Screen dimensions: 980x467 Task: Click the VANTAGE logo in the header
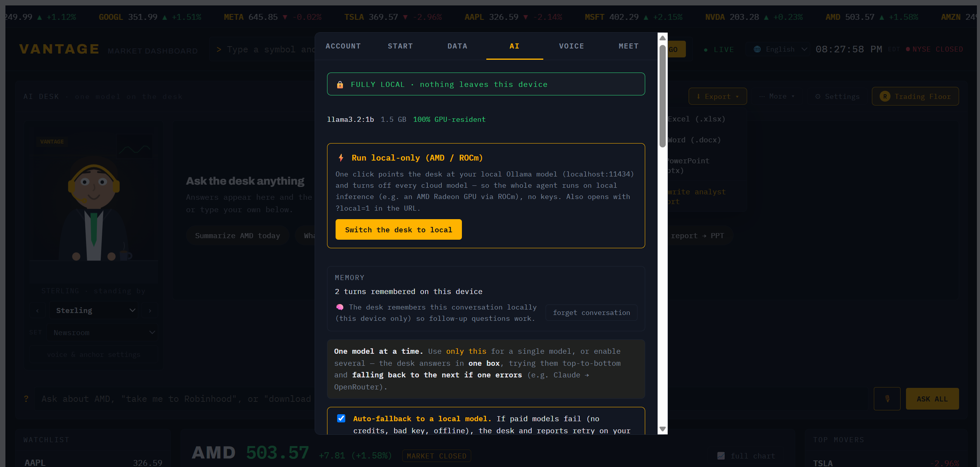[x=59, y=49]
